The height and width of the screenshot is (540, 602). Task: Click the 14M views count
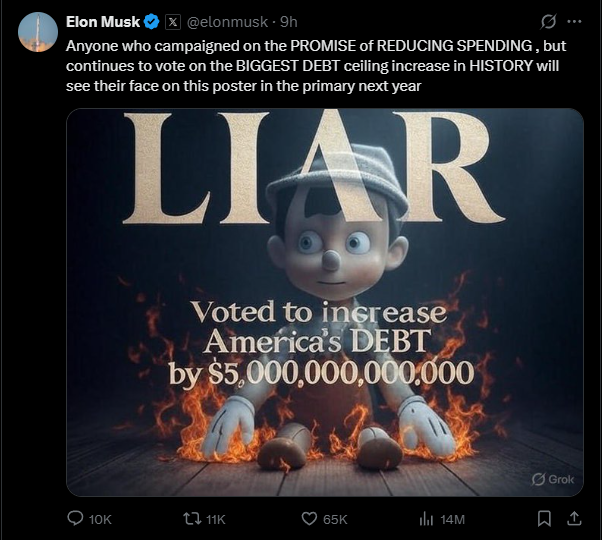pyautogui.click(x=452, y=519)
